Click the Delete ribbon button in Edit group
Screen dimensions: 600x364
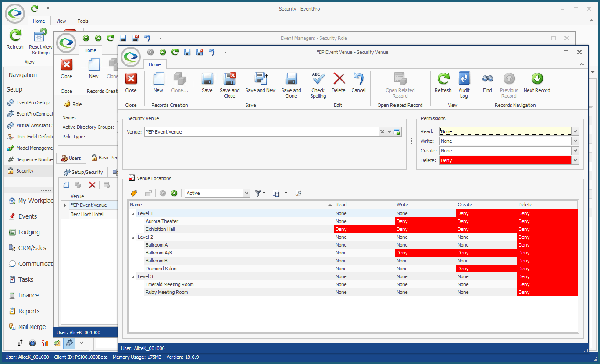click(339, 82)
